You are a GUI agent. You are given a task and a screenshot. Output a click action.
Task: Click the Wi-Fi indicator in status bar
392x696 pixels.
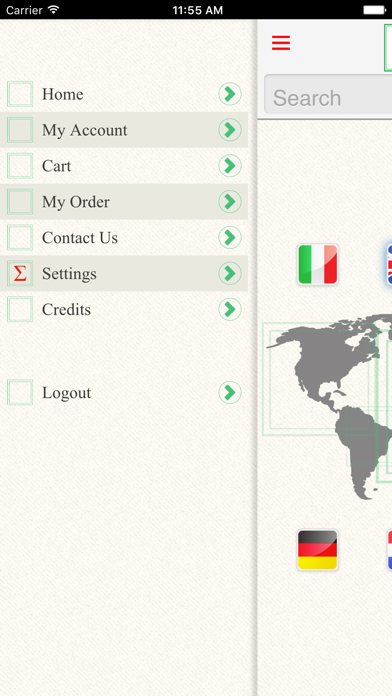54,9
